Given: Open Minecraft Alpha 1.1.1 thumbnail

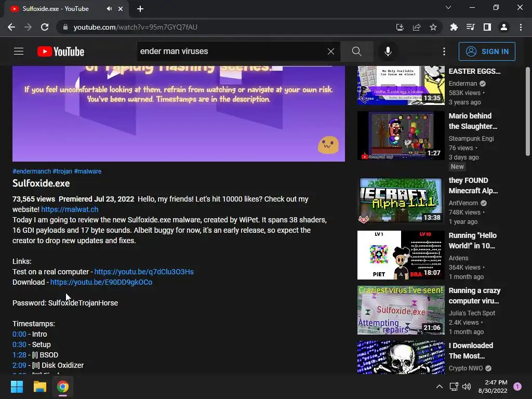Looking at the screenshot, I should pos(401,200).
